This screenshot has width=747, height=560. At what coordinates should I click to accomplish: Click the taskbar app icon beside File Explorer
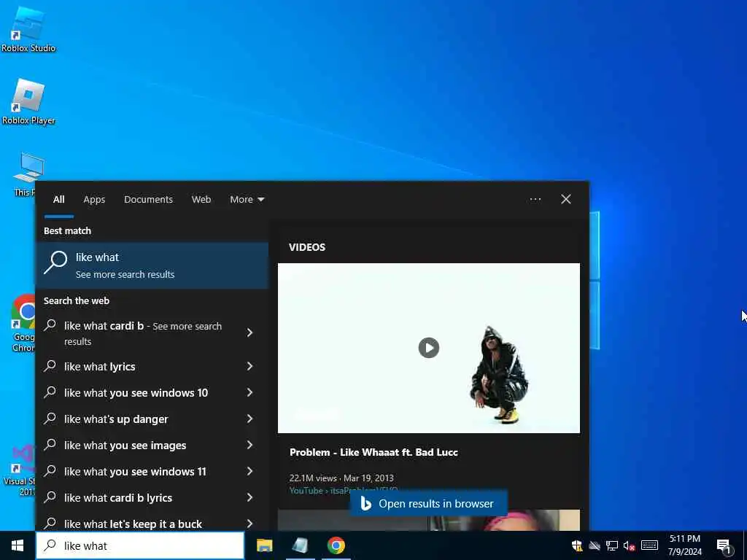(300, 545)
